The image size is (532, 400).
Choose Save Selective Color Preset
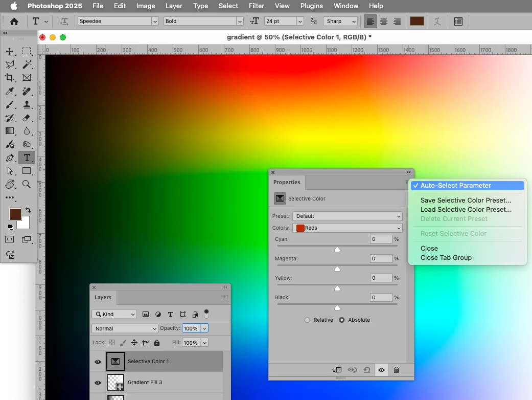[466, 201]
